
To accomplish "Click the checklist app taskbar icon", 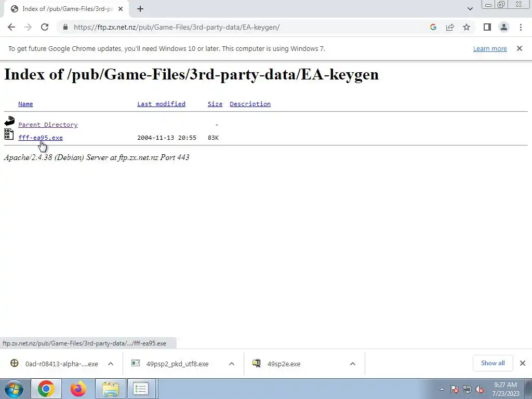I will point(141,389).
